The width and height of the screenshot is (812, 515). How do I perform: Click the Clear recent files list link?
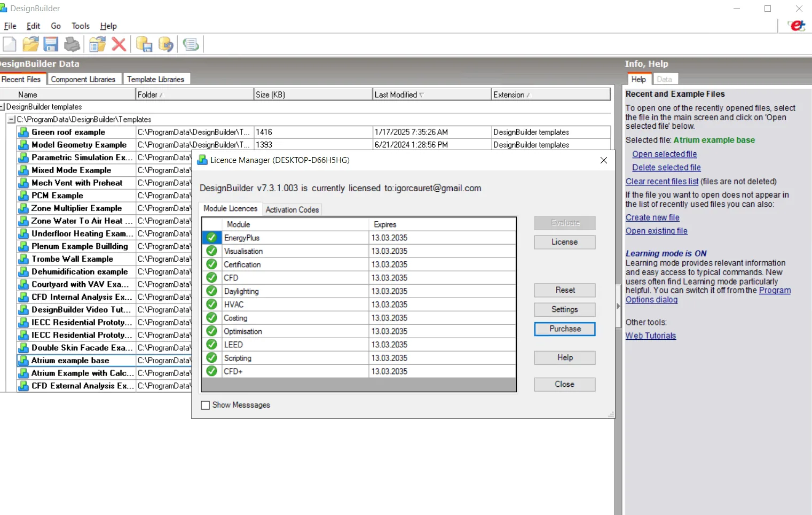[662, 181]
